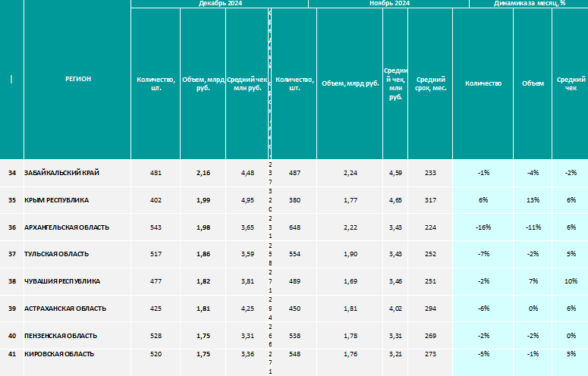Select December count 477 for Чувашия
The height and width of the screenshot is (376, 588).
pyautogui.click(x=156, y=281)
